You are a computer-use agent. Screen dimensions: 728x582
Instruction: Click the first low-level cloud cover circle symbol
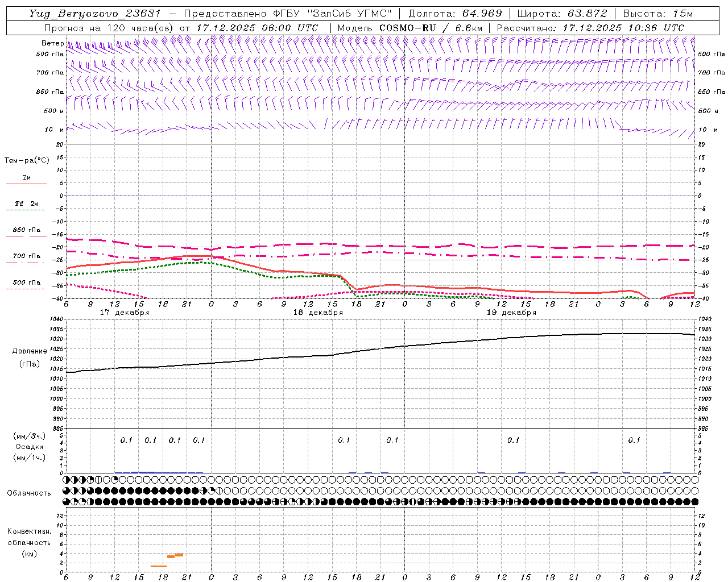tap(67, 502)
